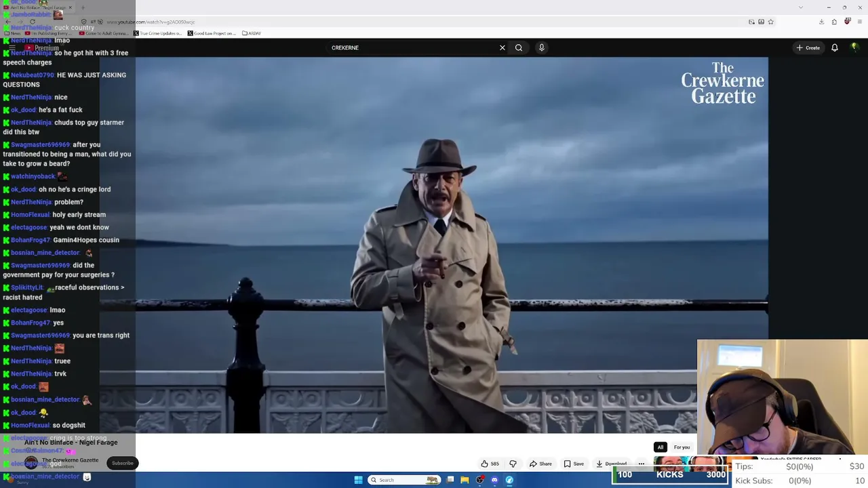Open the YouTube account avatar menu

(x=854, y=47)
